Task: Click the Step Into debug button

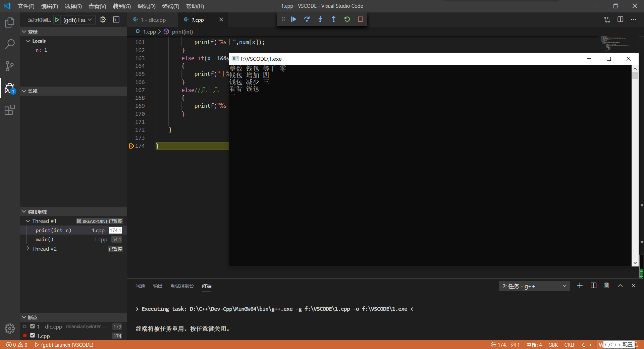Action: pyautogui.click(x=320, y=19)
